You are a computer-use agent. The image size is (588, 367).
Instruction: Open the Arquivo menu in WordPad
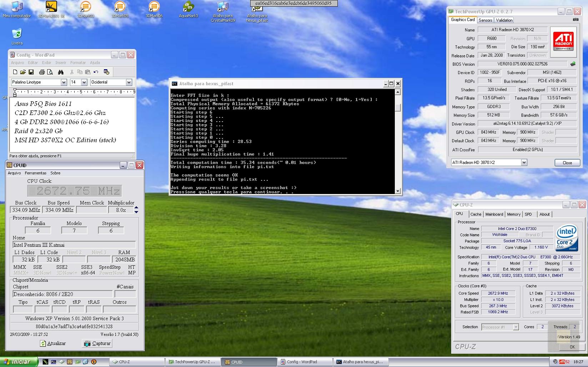[17, 63]
